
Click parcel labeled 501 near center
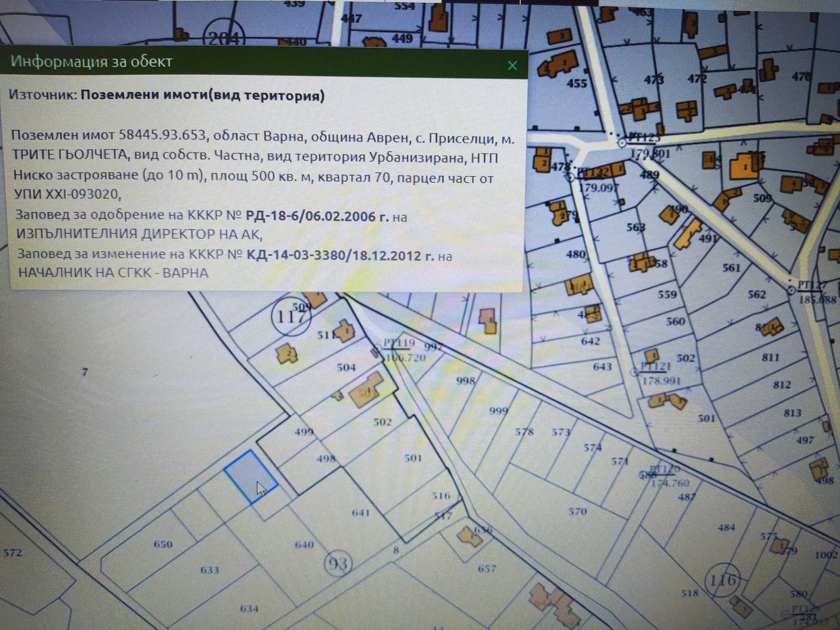coord(413,458)
